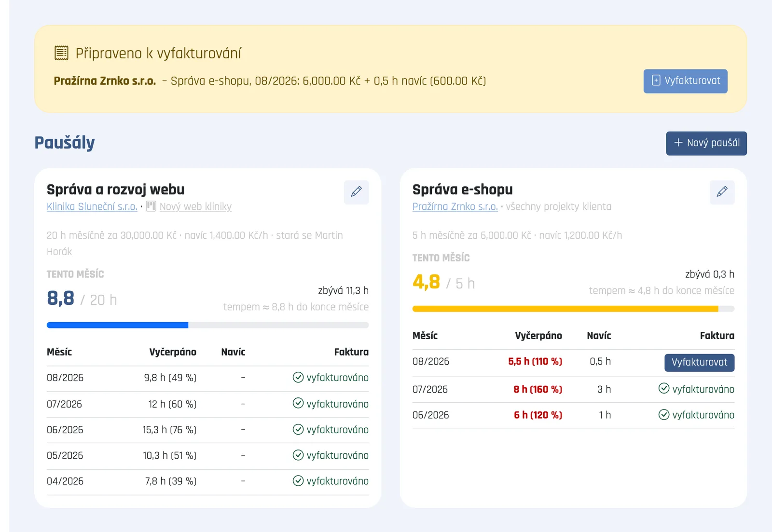Click the check icon in the 05/2026 vyfakturováno row
Image resolution: width=772 pixels, height=532 pixels.
point(298,455)
